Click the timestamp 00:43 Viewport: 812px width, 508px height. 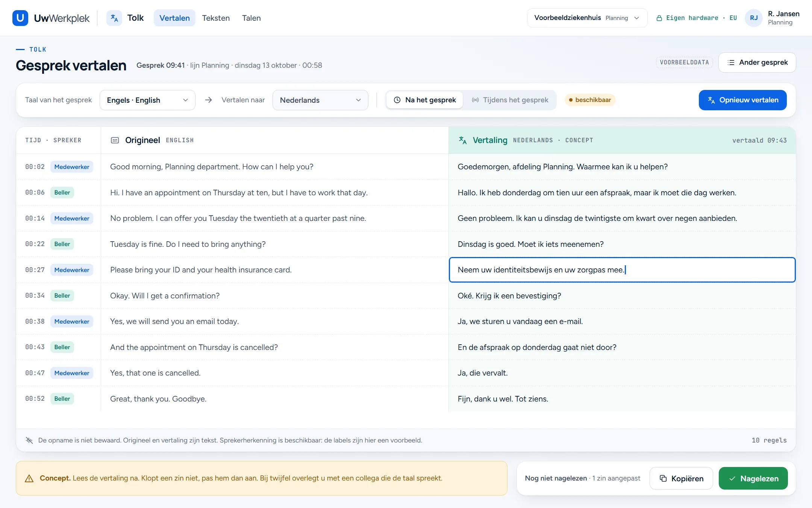point(35,347)
